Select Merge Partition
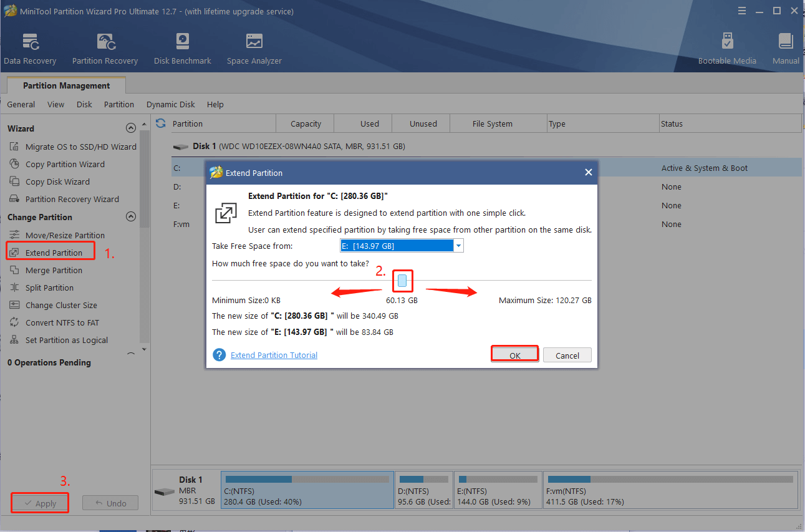Image resolution: width=805 pixels, height=532 pixels. [x=46, y=270]
